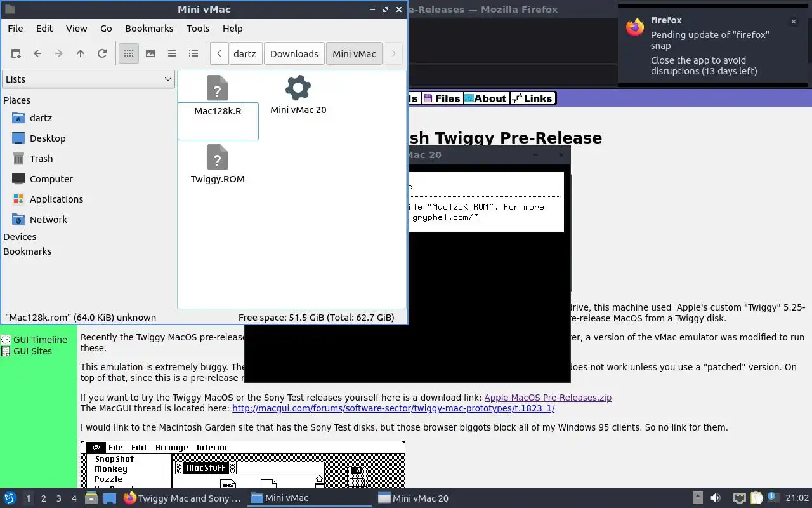Open clipboard tray icon
The height and width of the screenshot is (508, 812).
point(756,498)
